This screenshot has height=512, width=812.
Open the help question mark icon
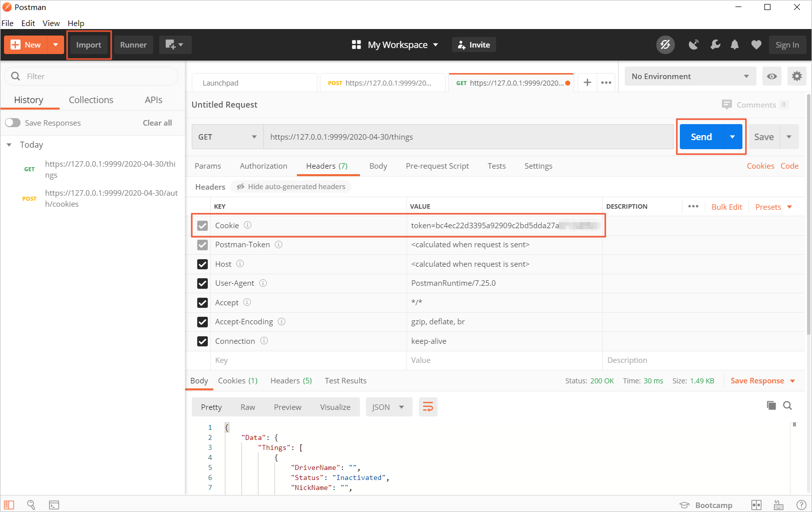click(x=801, y=505)
